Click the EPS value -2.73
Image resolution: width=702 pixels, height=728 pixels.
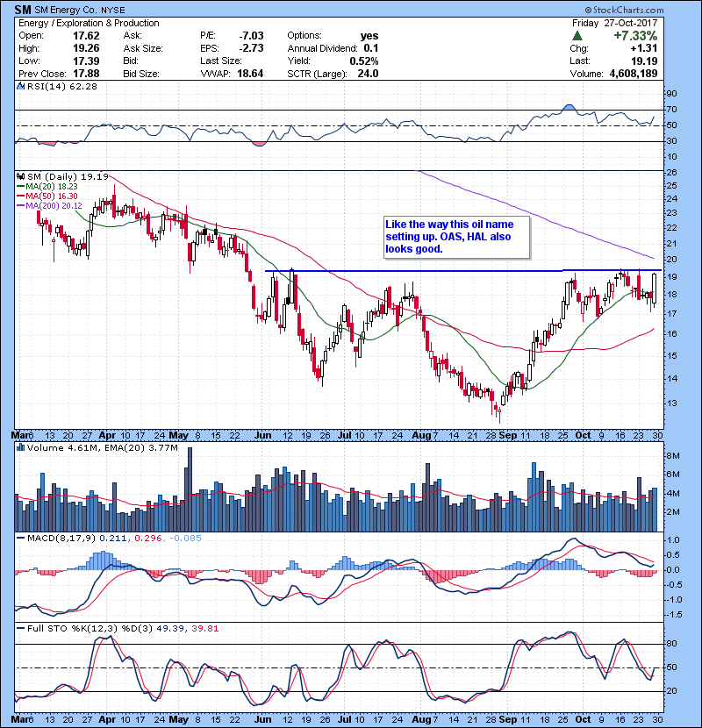pyautogui.click(x=251, y=48)
